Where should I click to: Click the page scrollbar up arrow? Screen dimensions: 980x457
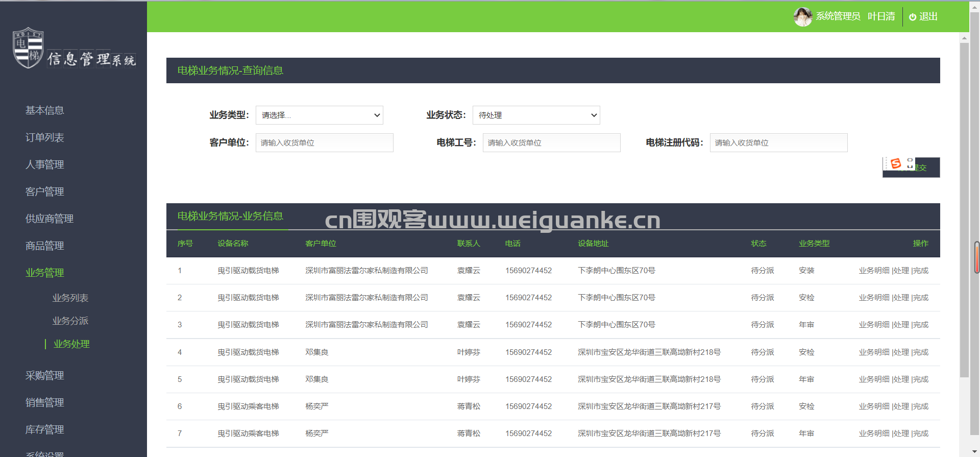pyautogui.click(x=964, y=38)
